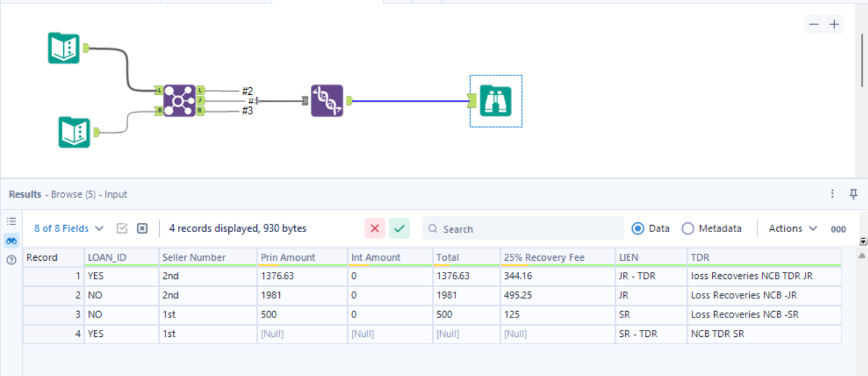The width and height of the screenshot is (868, 376).
Task: Click the binoculars icon in the Results sidebar
Action: click(x=11, y=240)
